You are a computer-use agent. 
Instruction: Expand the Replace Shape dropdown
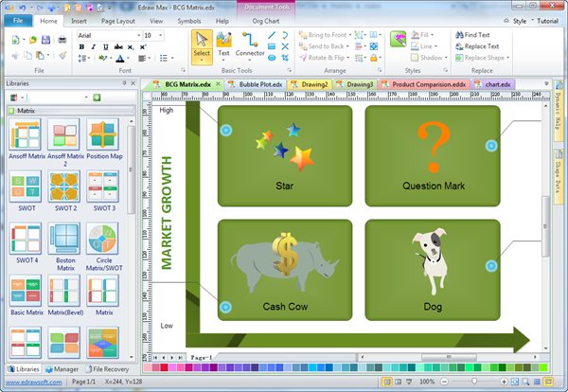[507, 58]
